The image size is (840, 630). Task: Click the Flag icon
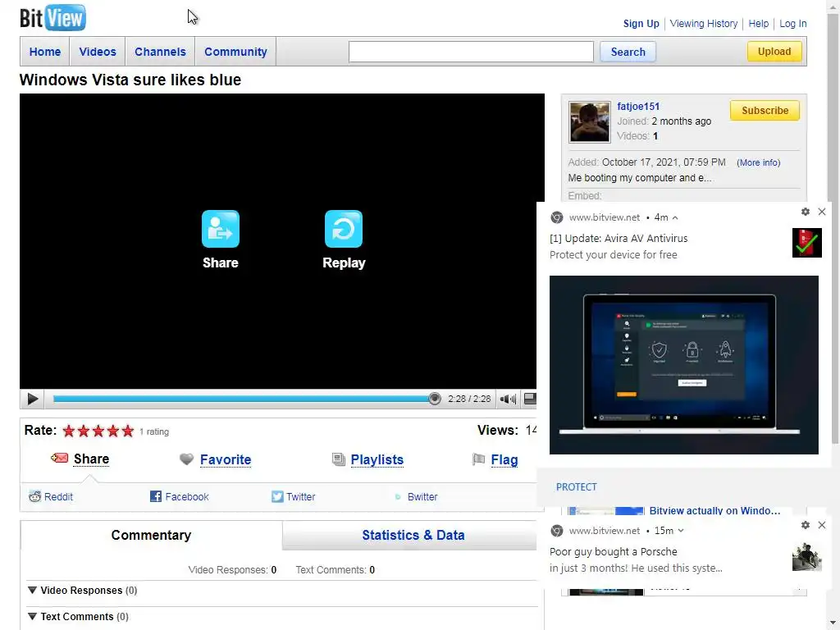(x=478, y=459)
